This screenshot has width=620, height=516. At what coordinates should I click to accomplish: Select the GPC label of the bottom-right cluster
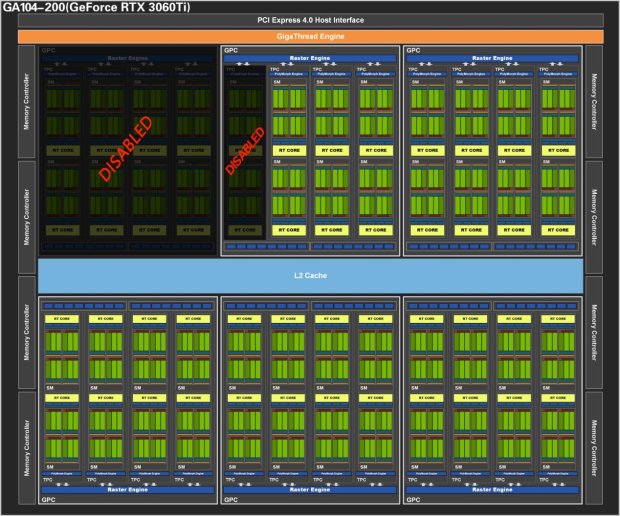(x=413, y=500)
